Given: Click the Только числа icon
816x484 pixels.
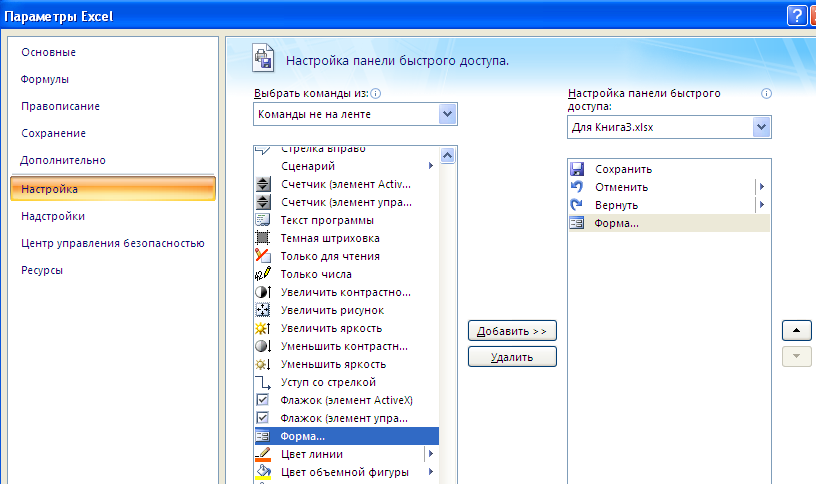Looking at the screenshot, I should [x=263, y=274].
